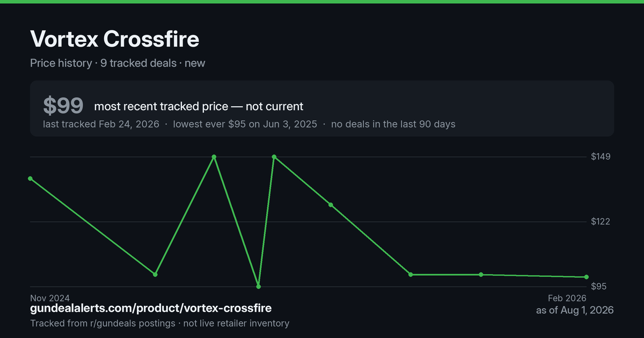The height and width of the screenshot is (338, 644).
Task: Click the 'last tracked Feb 24, 2026' text
Action: point(101,124)
